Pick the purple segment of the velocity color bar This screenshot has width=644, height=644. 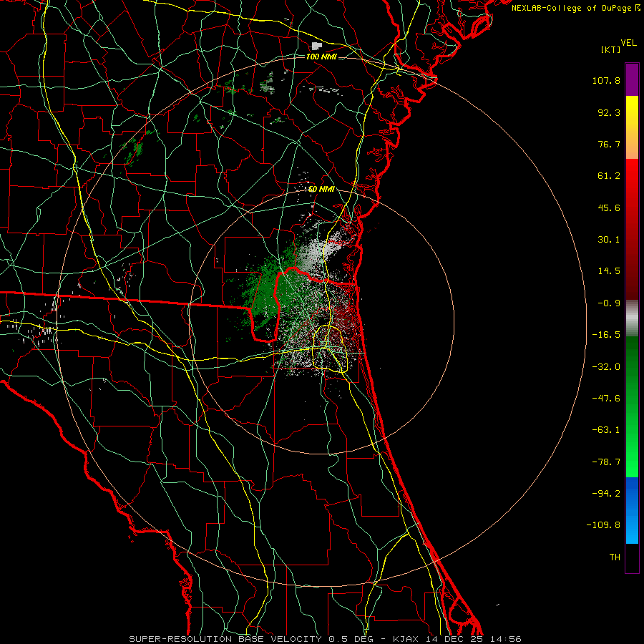coord(632,79)
